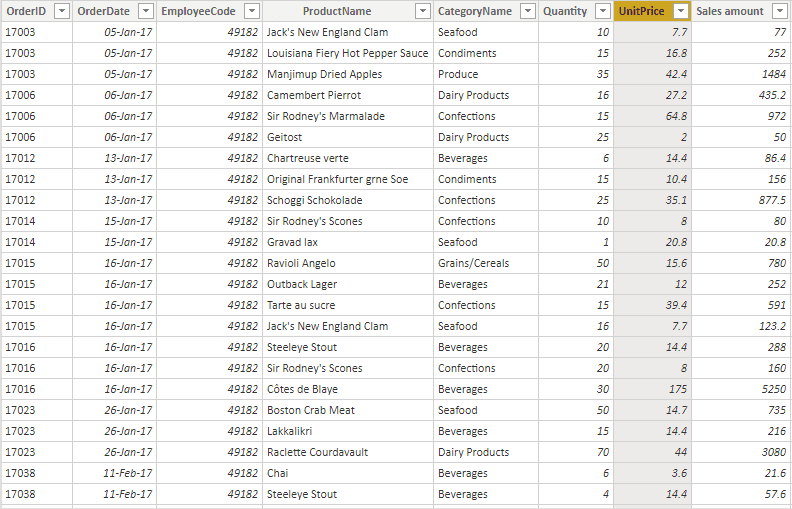
Task: Select the Côtes de Blaye cell
Action: coord(302,389)
